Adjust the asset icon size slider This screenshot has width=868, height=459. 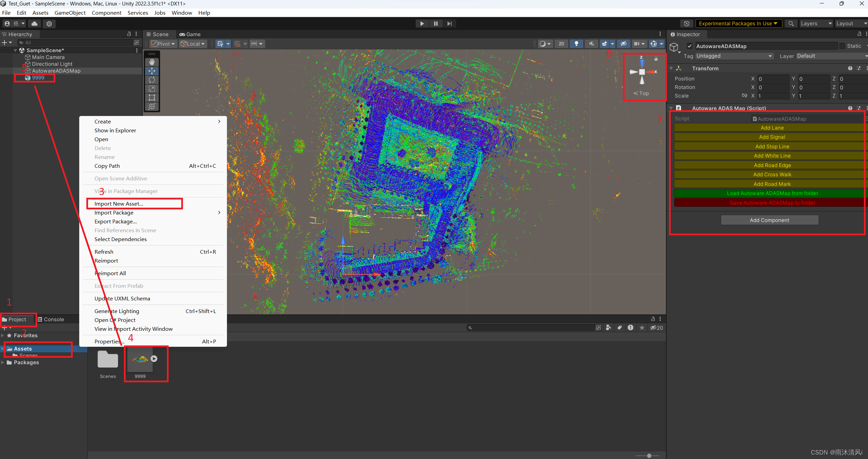(649, 456)
